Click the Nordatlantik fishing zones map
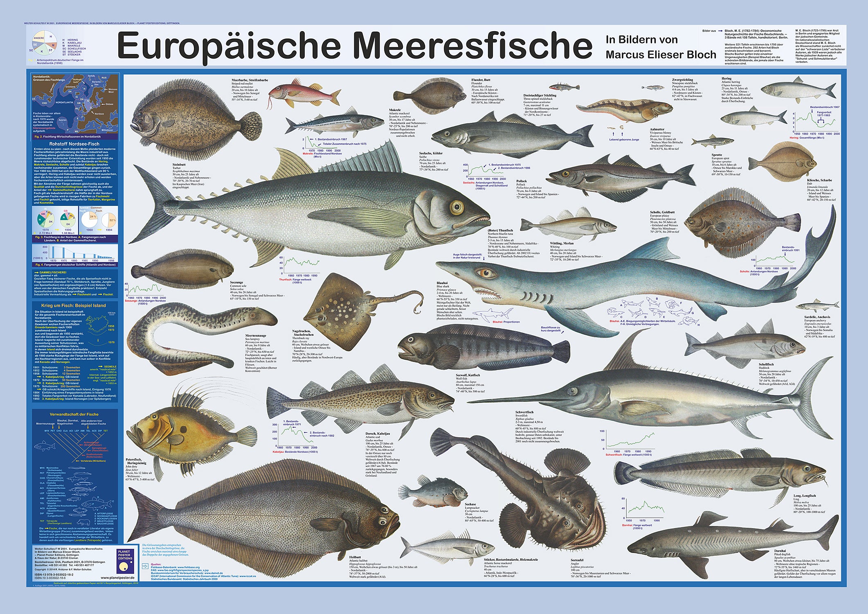This screenshot has height=614, width=868. coord(75,103)
